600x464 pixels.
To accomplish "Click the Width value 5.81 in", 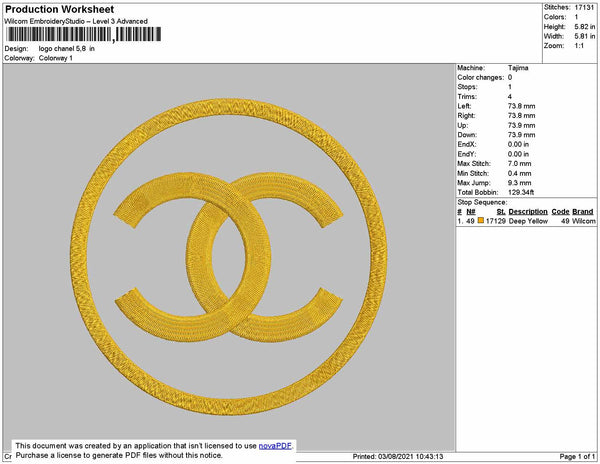I will pos(585,36).
